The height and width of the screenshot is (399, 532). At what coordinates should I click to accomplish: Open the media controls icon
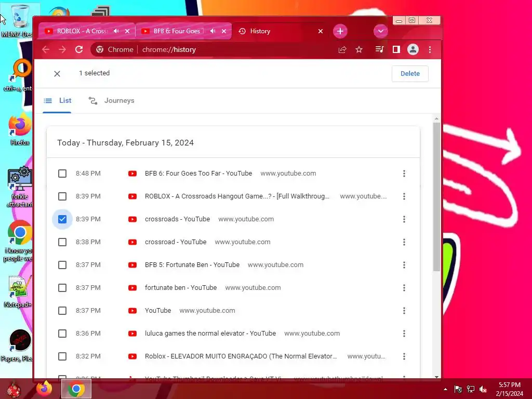point(379,49)
